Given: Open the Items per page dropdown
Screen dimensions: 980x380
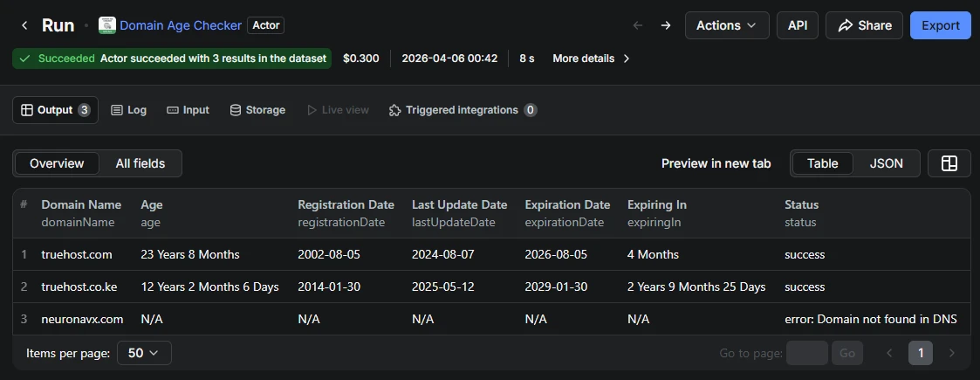Looking at the screenshot, I should point(144,353).
